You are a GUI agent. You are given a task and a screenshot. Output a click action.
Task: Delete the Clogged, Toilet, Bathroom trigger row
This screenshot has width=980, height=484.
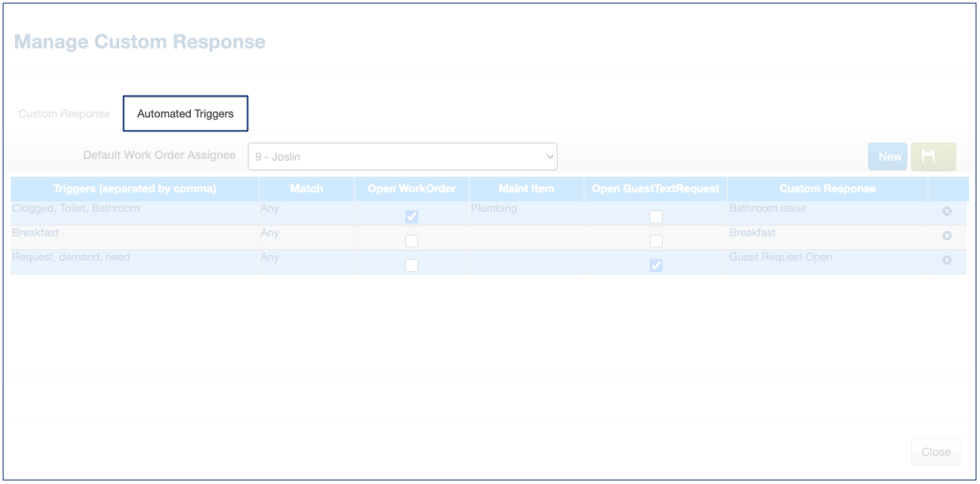946,212
